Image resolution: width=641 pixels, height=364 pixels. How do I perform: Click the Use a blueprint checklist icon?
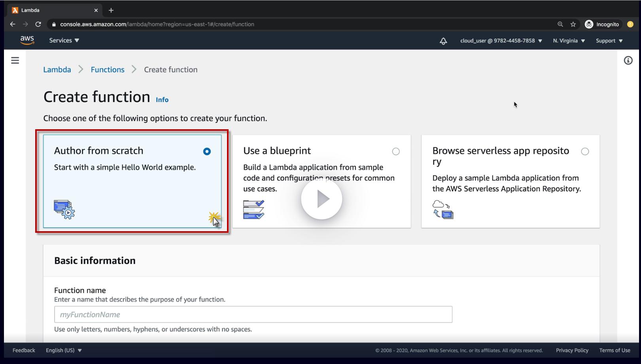[x=253, y=209]
